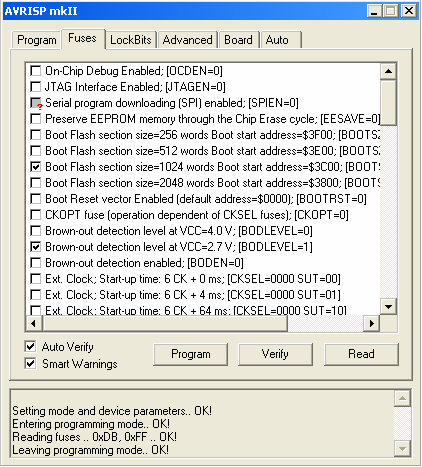Switch to the Program tab
The height and width of the screenshot is (467, 422).
[x=37, y=40]
